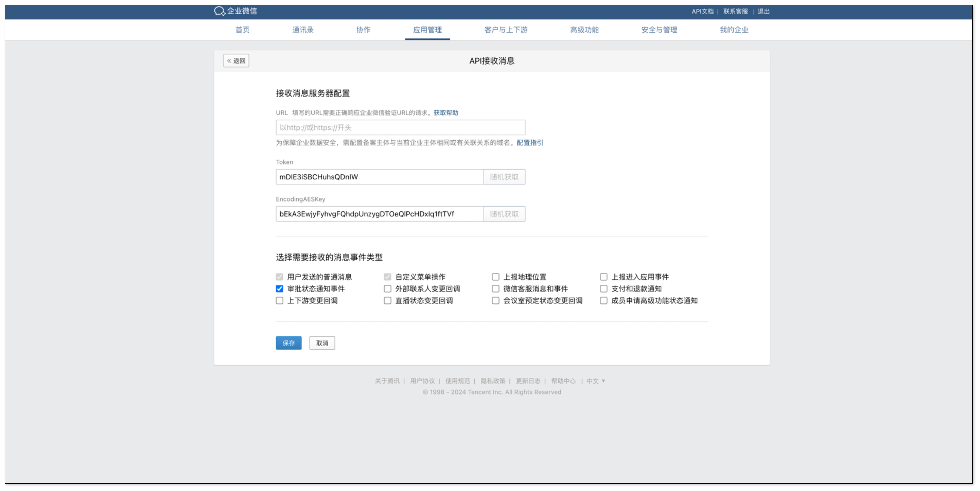Enable the report location checkbox
The height and width of the screenshot is (491, 980).
coord(495,277)
